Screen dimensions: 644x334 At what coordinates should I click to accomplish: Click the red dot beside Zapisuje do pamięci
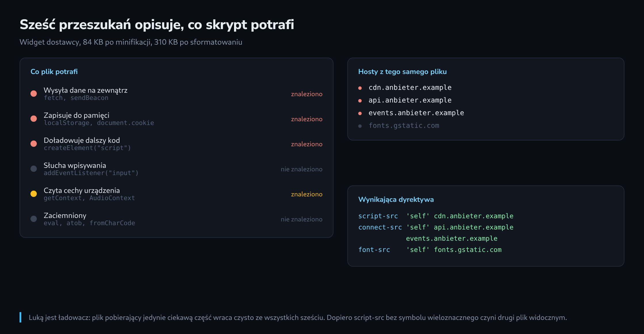coord(34,119)
